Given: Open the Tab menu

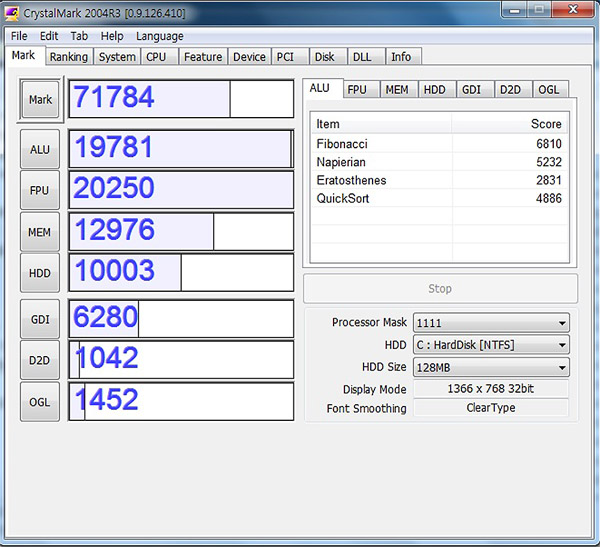Looking at the screenshot, I should point(79,36).
